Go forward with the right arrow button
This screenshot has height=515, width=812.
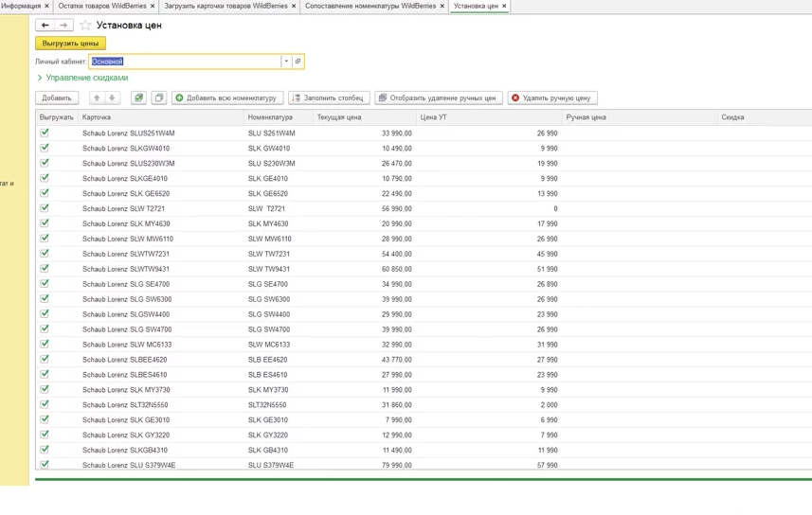coord(63,25)
